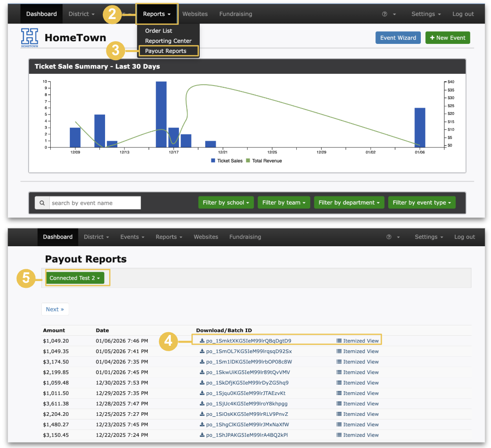Select Payout Reports from the Reports menu
The image size is (491, 448).
[x=166, y=51]
